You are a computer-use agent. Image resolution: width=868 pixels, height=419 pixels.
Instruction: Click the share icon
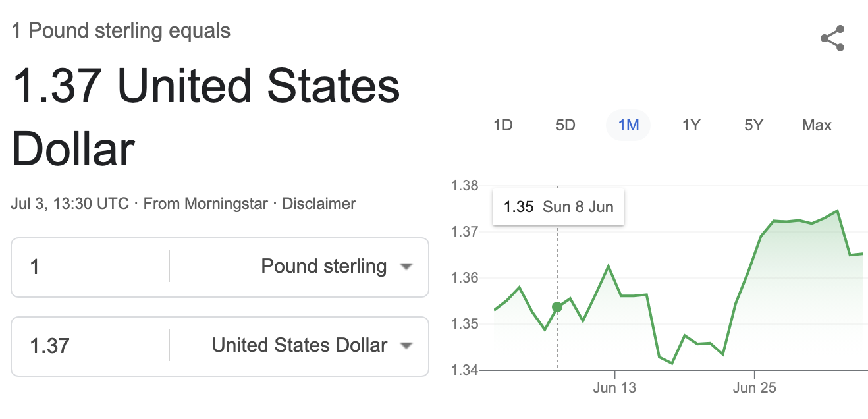(832, 38)
